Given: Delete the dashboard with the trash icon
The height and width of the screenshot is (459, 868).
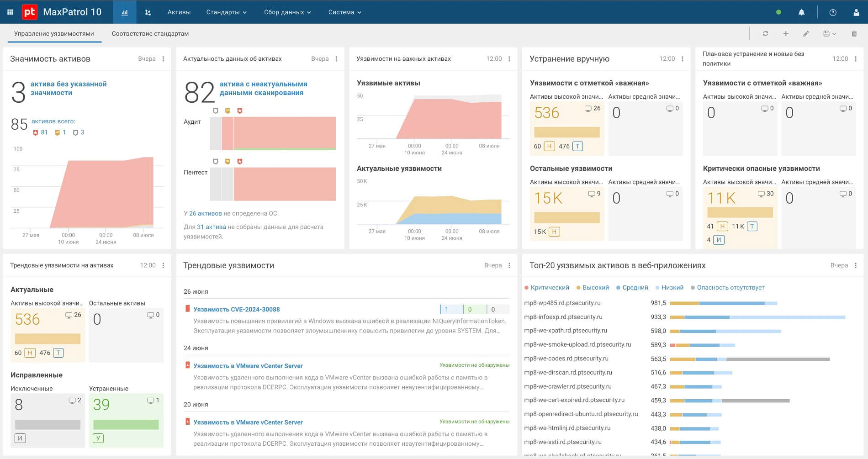Looking at the screenshot, I should click(854, 33).
